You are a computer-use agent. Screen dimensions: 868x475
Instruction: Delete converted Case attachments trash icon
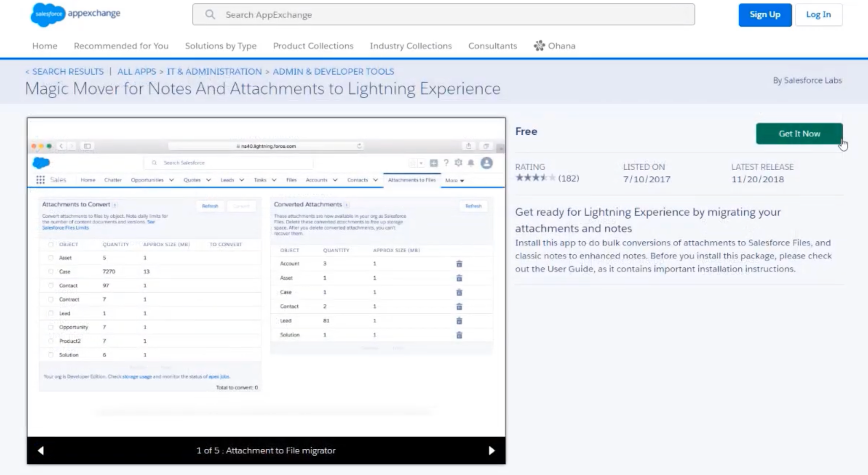click(459, 292)
